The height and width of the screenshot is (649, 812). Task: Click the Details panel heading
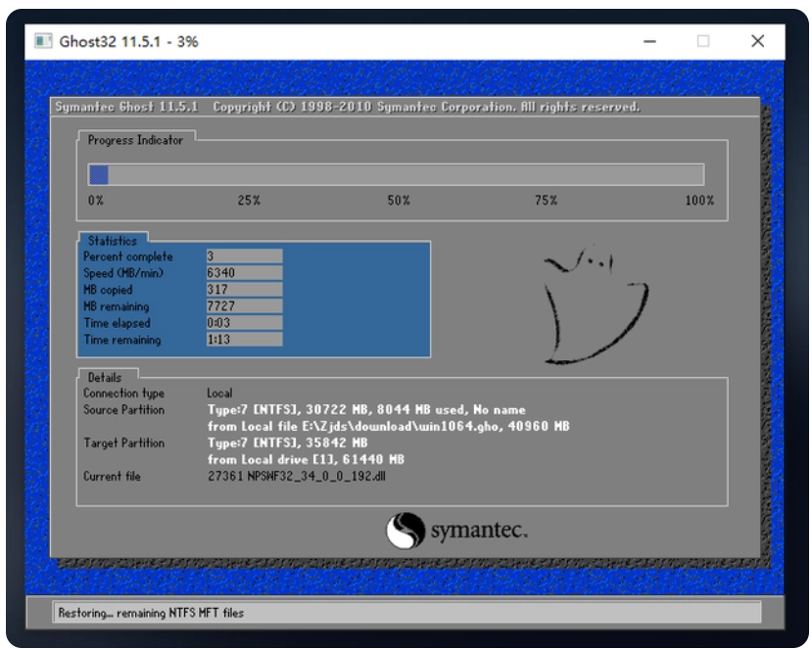point(105,377)
